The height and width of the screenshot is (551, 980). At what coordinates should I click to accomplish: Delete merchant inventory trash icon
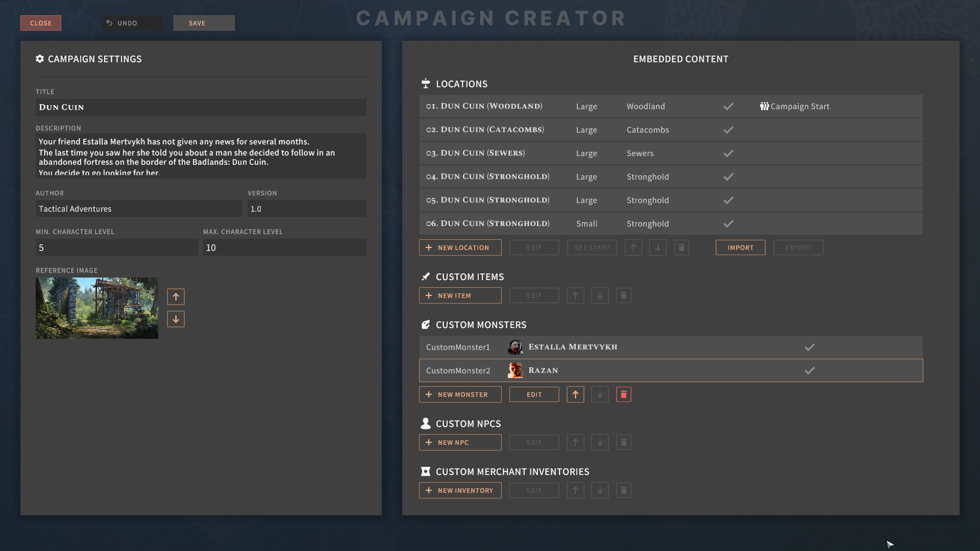click(624, 490)
